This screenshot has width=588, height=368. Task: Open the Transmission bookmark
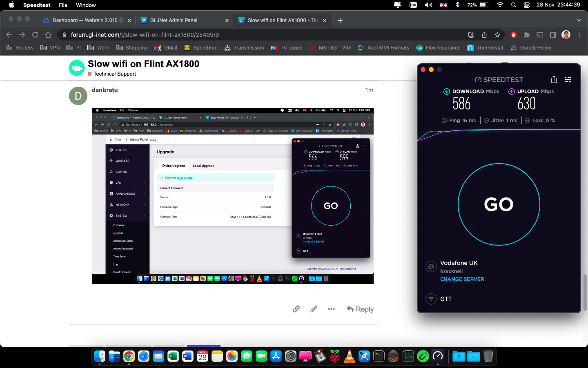point(244,48)
